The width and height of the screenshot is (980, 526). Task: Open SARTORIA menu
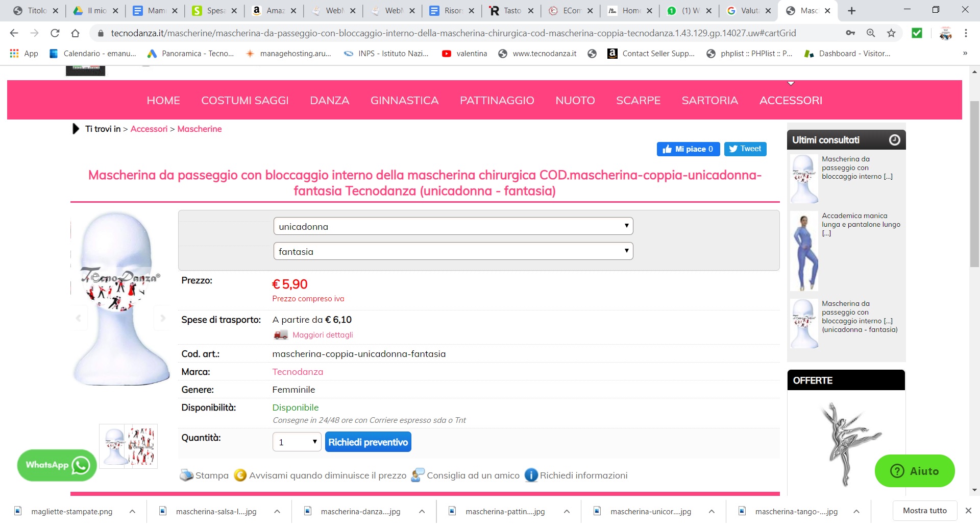point(710,101)
